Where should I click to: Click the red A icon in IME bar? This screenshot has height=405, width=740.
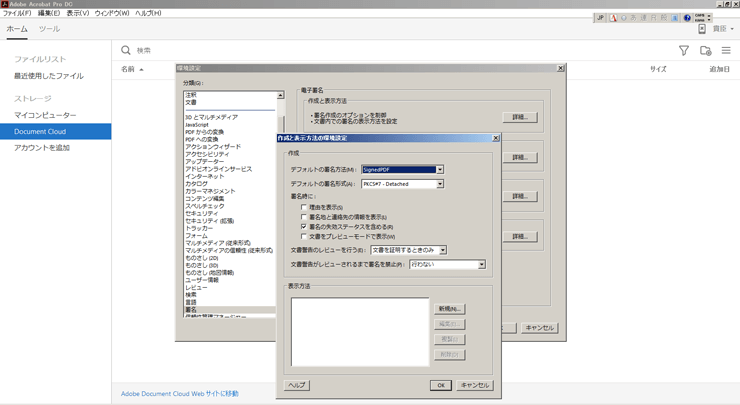(613, 18)
